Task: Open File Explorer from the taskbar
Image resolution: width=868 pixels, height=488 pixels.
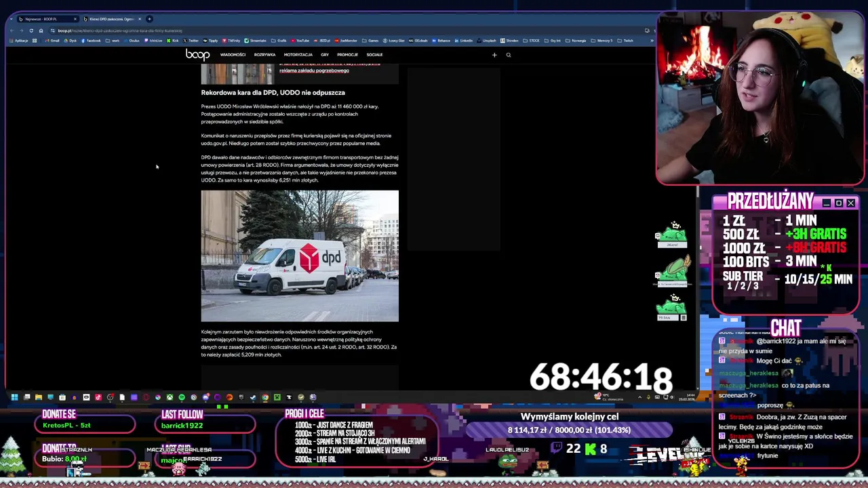Action: 38,397
